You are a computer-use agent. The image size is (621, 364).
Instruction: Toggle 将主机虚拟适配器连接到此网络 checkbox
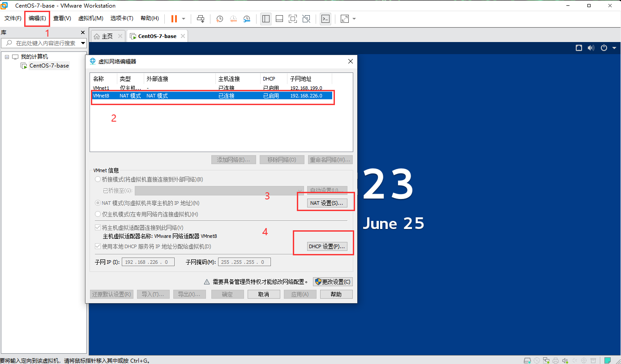(98, 228)
